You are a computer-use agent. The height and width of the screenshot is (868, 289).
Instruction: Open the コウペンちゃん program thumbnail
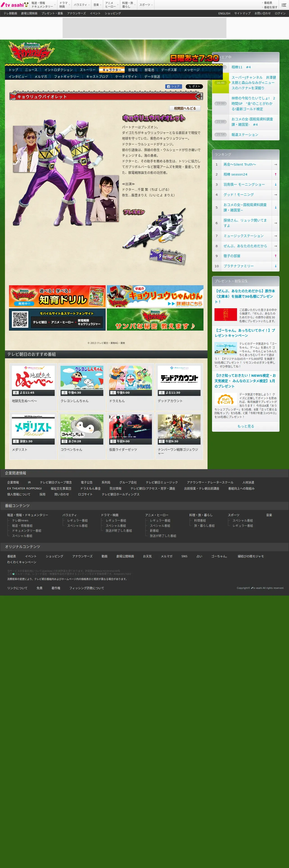[82, 429]
